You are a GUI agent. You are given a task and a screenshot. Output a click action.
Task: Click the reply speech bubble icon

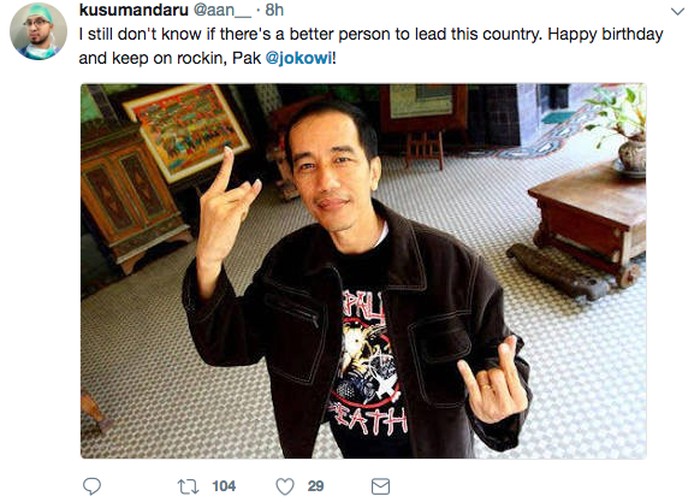92,486
